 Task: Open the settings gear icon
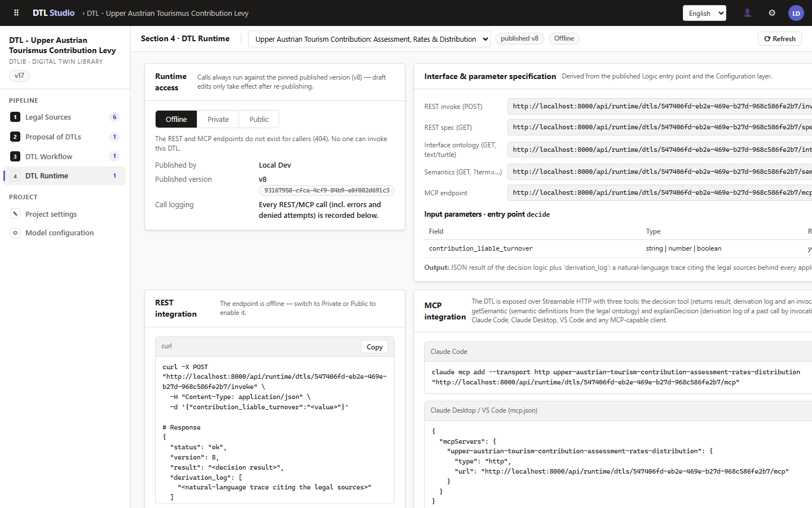pos(772,13)
